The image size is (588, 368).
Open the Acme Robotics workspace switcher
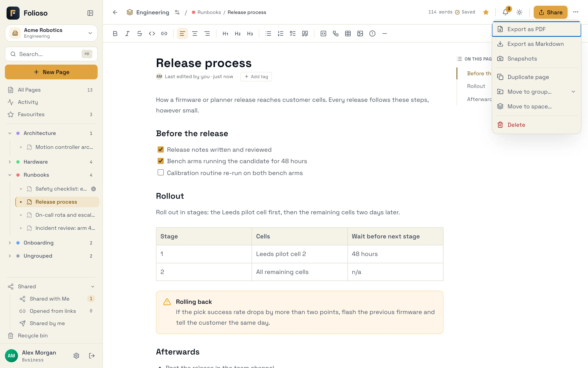point(51,33)
